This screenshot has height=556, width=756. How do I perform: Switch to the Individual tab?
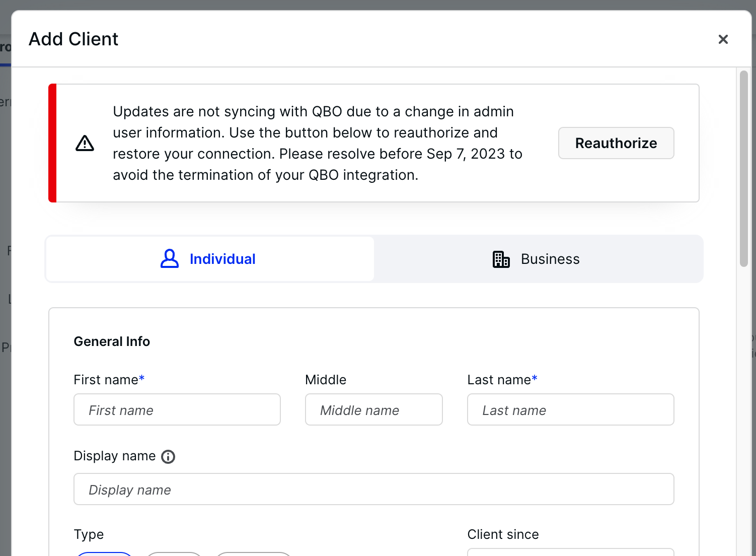click(x=210, y=259)
